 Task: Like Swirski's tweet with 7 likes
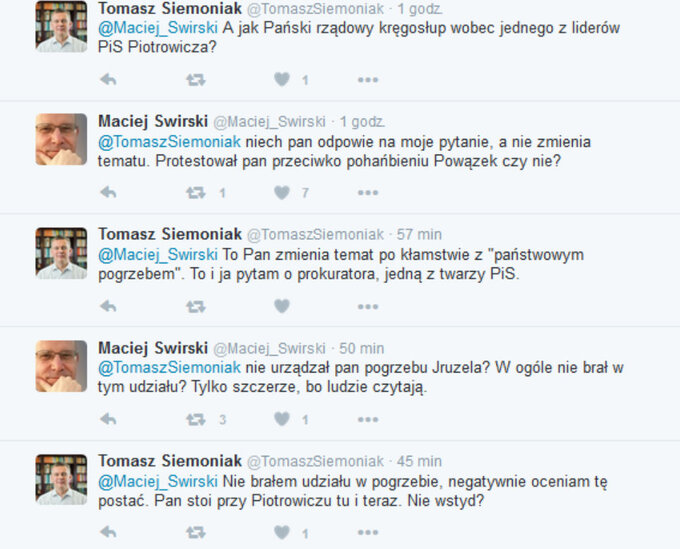coord(282,193)
